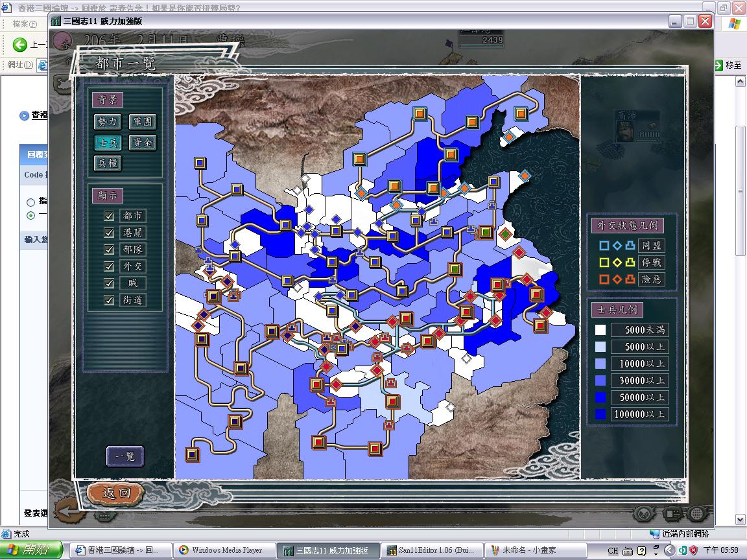Click the 10000以上 legend swatch
The image size is (747, 560).
pos(600,364)
